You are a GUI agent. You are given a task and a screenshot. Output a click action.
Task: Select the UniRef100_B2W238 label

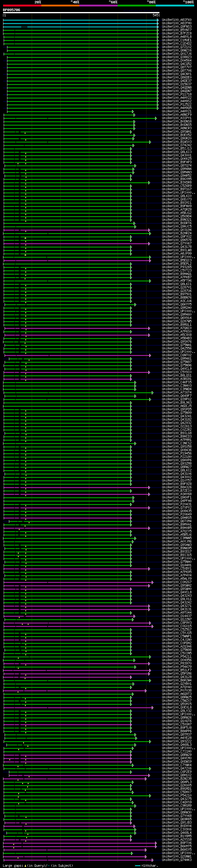176,779
